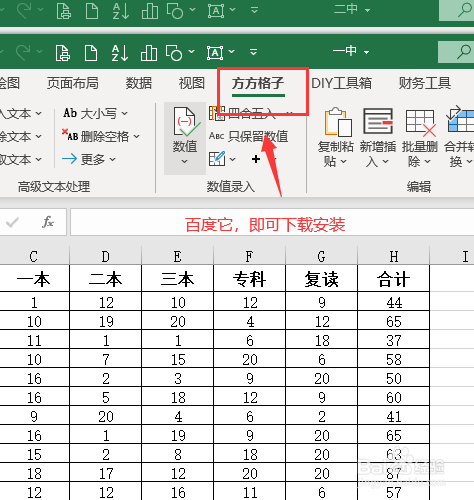Click the 合计 cell showing 57
474x500 pixels.
pos(394,492)
